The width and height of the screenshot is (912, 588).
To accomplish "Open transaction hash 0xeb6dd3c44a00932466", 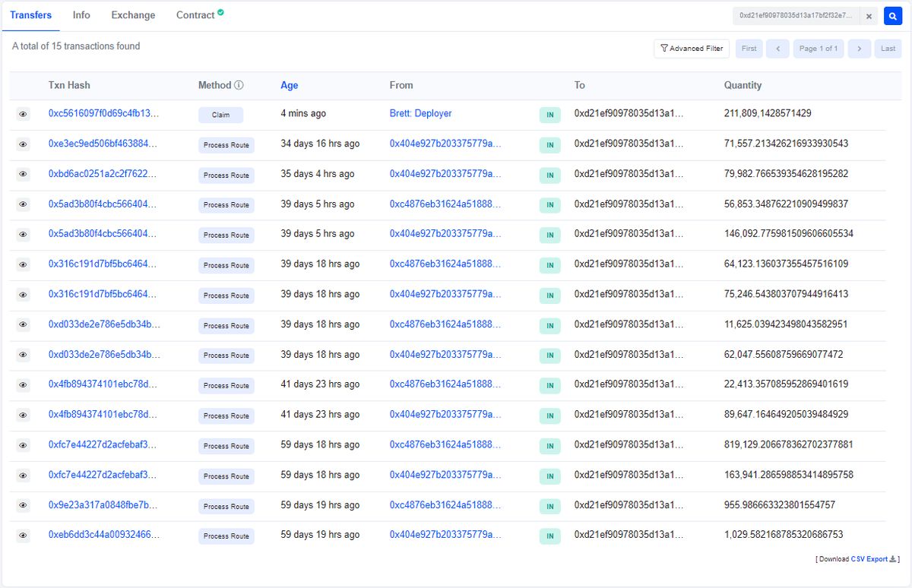I will (104, 535).
